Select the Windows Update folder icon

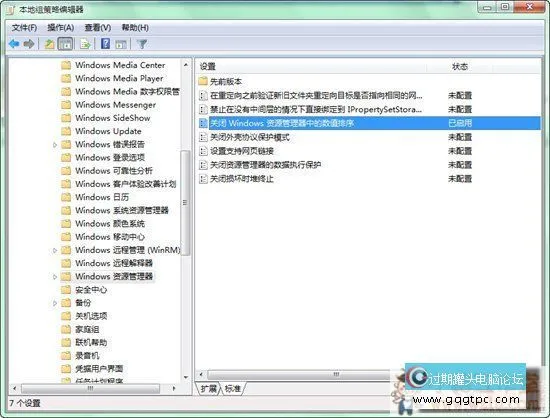click(66, 131)
